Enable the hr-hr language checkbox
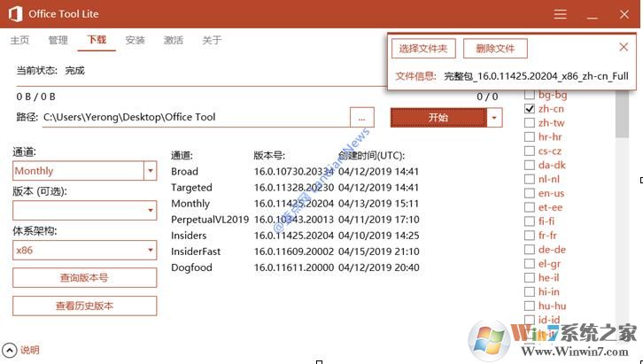Screen dimensions: 643x364 pos(530,136)
